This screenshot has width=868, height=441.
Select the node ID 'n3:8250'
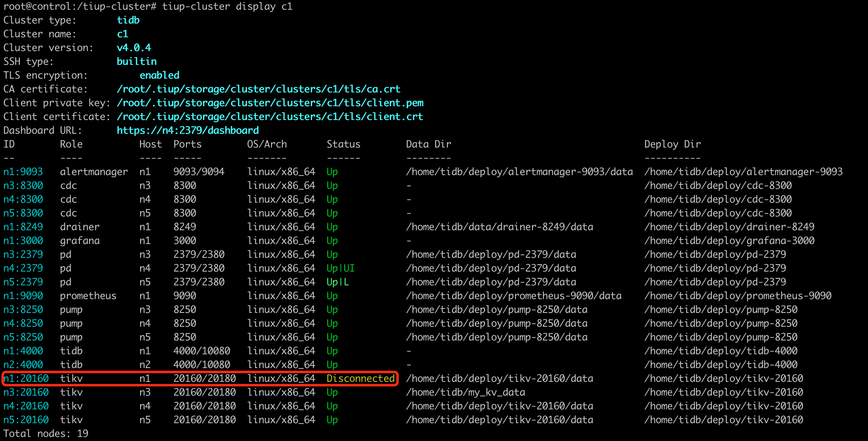point(23,310)
